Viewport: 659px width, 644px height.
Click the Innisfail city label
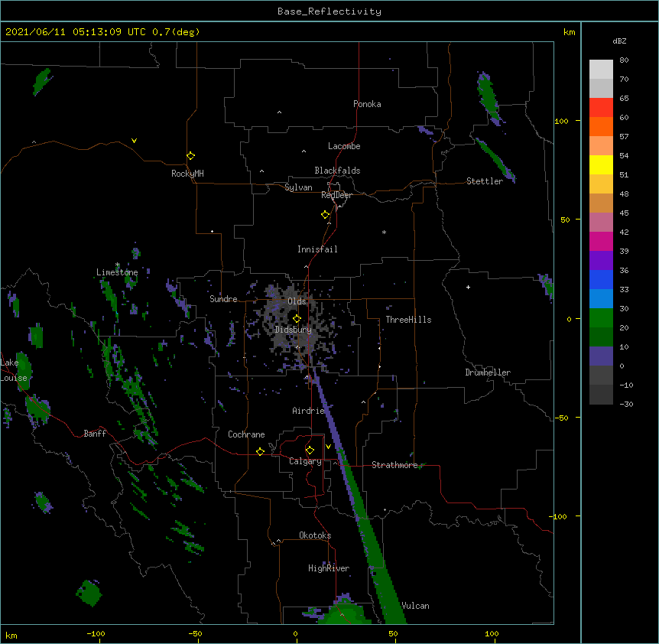(317, 249)
